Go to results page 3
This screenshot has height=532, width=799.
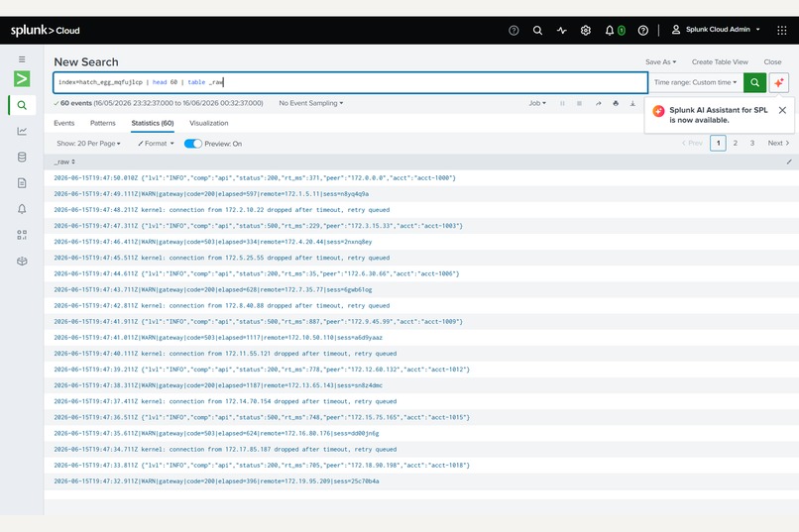point(752,143)
